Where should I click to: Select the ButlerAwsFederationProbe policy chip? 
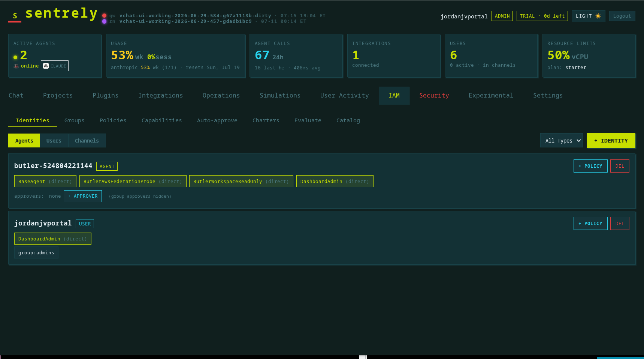(133, 181)
